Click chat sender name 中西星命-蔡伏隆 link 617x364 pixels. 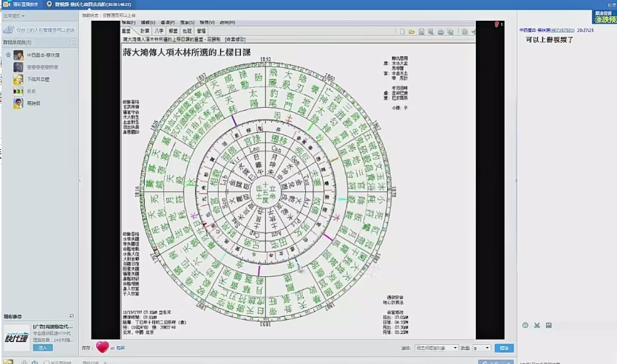[547, 30]
